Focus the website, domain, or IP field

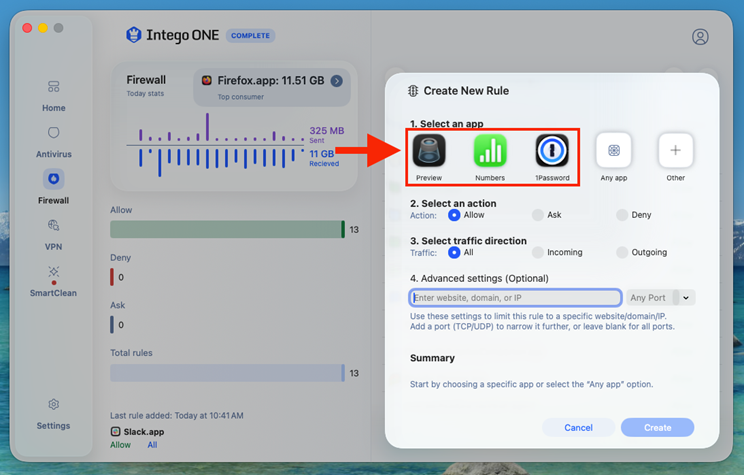point(515,298)
